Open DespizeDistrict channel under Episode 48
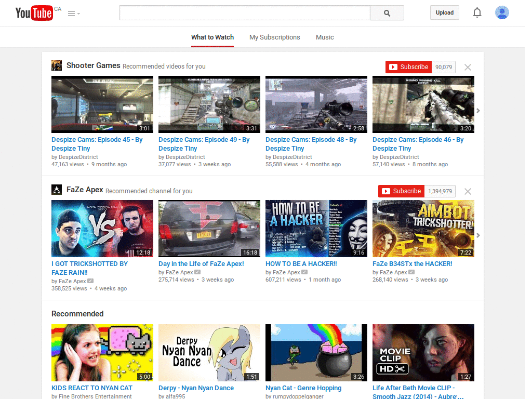532x399 pixels. 292,157
